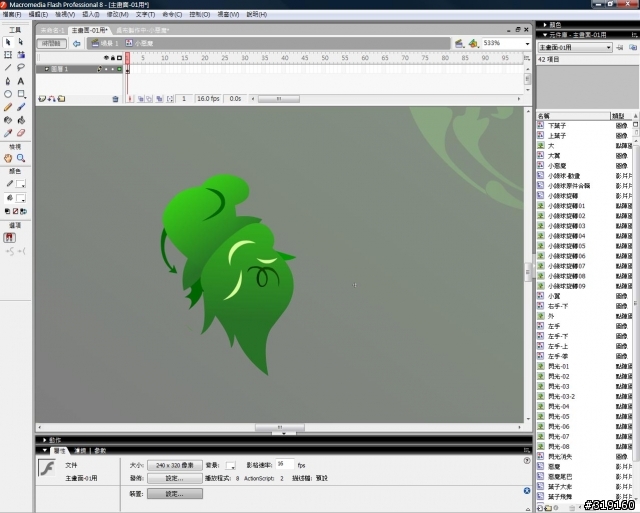Screen dimensions: 640x513
Task: Select the Line tool
Action: click(x=8, y=68)
